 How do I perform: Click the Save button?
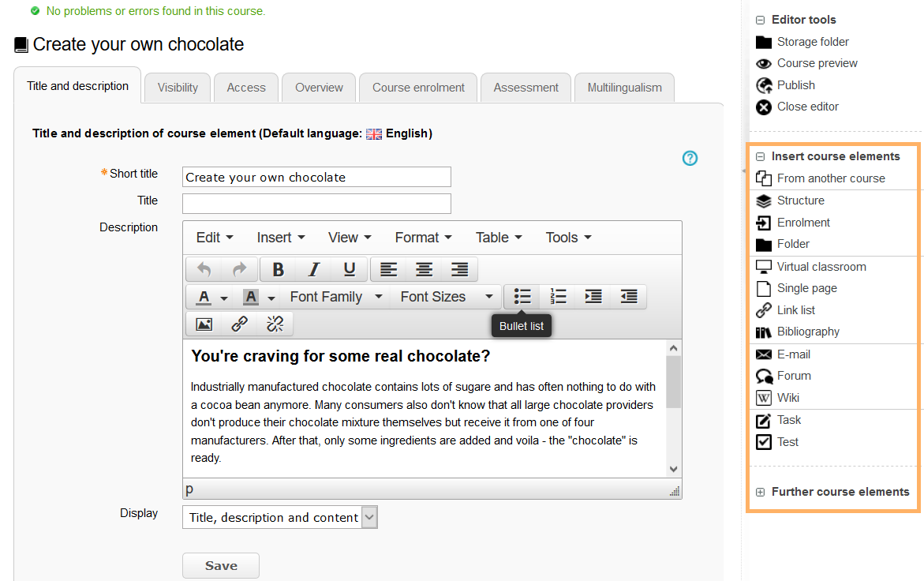tap(221, 565)
